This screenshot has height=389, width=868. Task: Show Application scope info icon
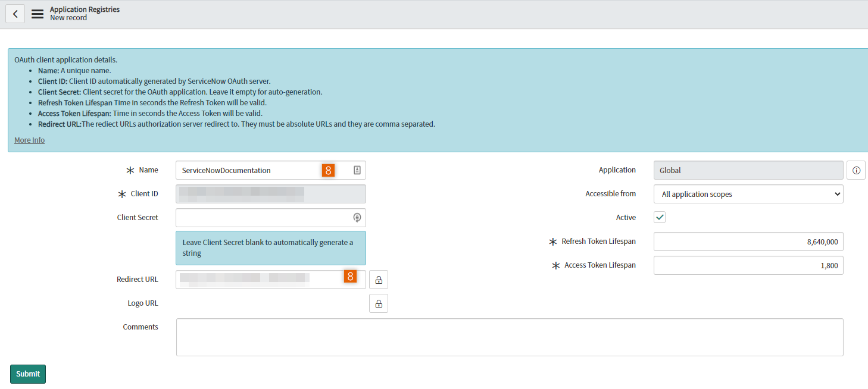pos(856,170)
